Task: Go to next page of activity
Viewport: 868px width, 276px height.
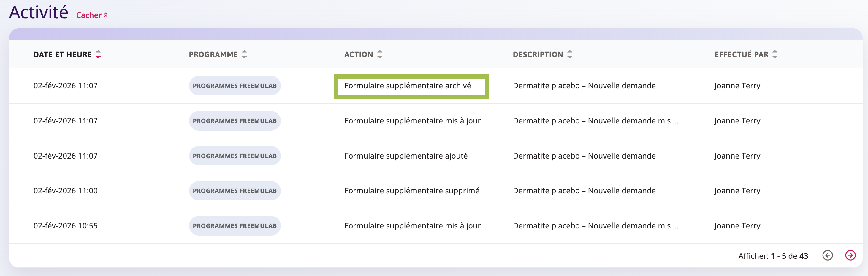Action: point(850,255)
